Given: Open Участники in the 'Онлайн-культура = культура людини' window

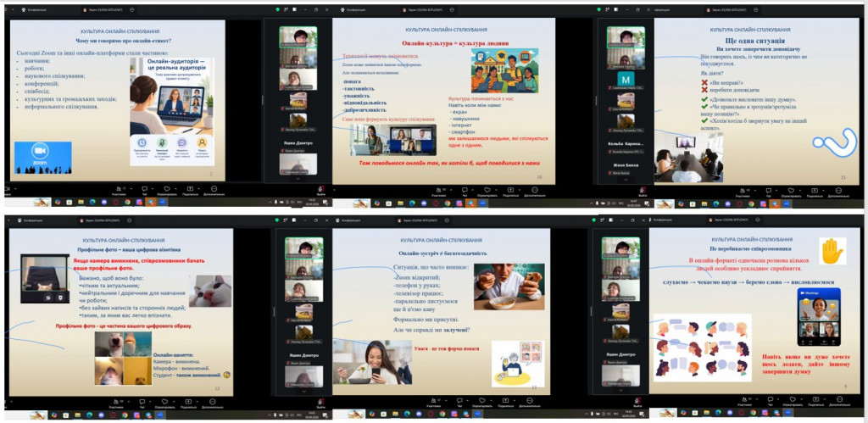Looking at the screenshot, I should pos(438,192).
